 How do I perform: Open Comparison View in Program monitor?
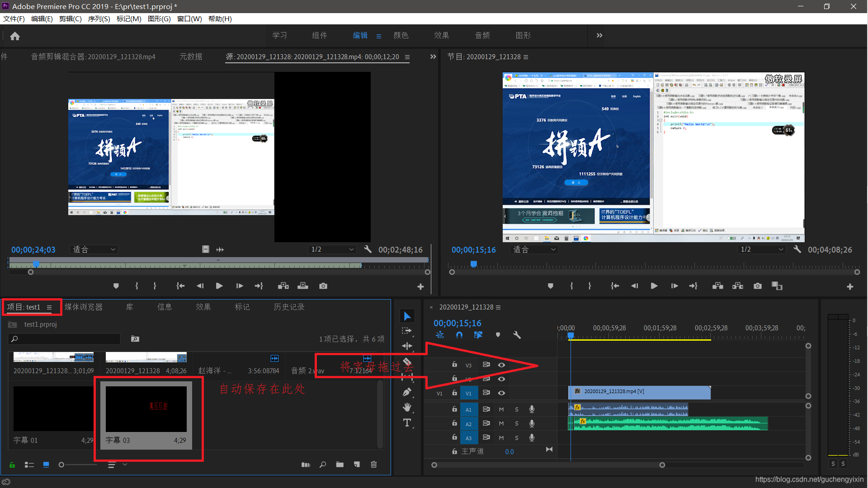777,286
